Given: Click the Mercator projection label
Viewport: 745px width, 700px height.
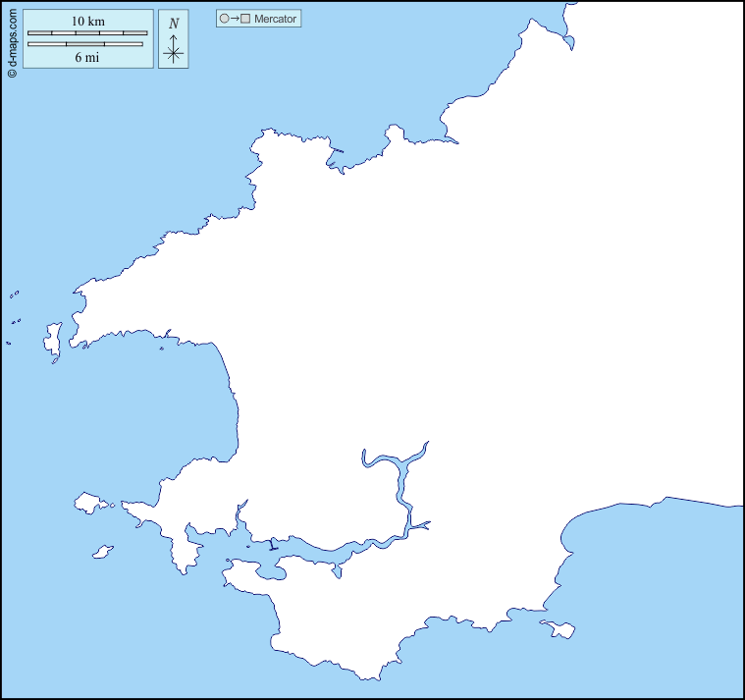Looking at the screenshot, I should pyautogui.click(x=275, y=19).
